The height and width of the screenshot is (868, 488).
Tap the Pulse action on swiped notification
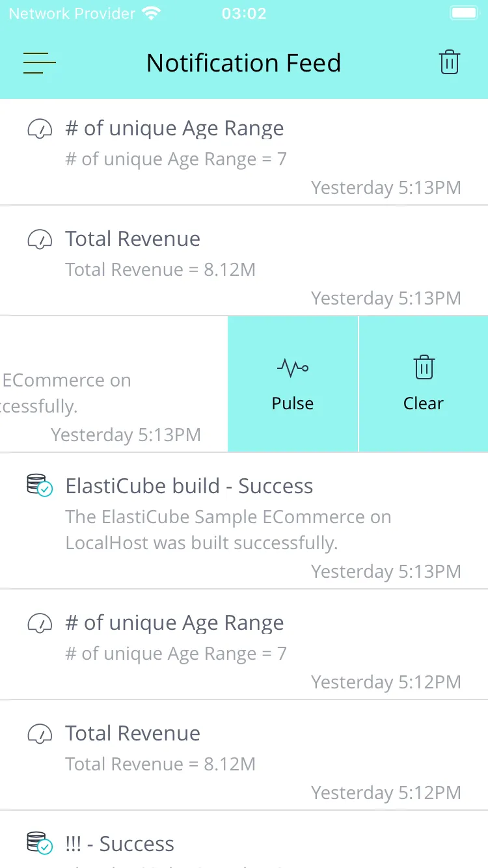[293, 384]
